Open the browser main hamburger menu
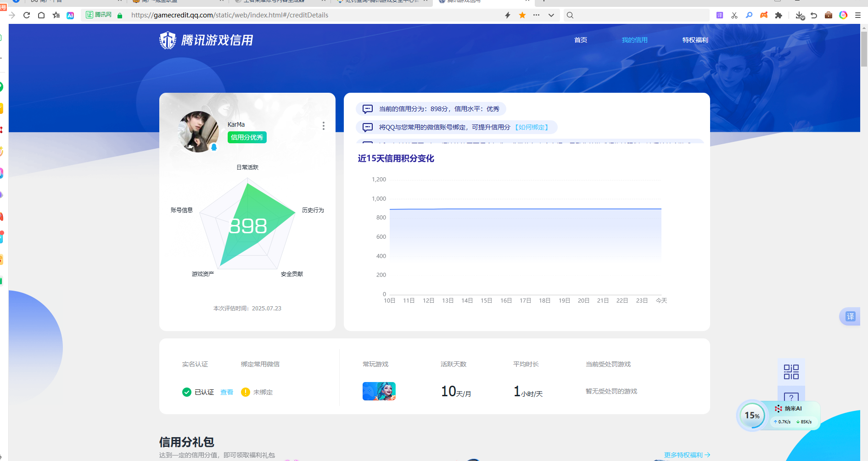 click(857, 15)
